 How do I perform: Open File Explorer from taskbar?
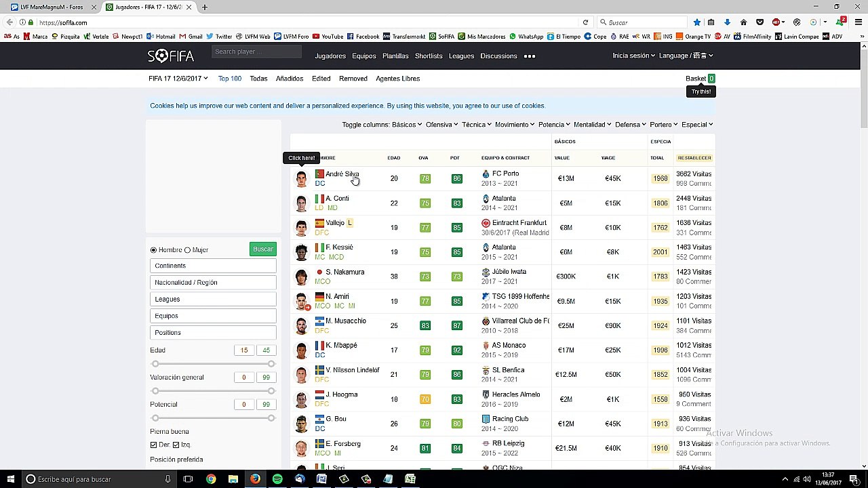pos(233,479)
